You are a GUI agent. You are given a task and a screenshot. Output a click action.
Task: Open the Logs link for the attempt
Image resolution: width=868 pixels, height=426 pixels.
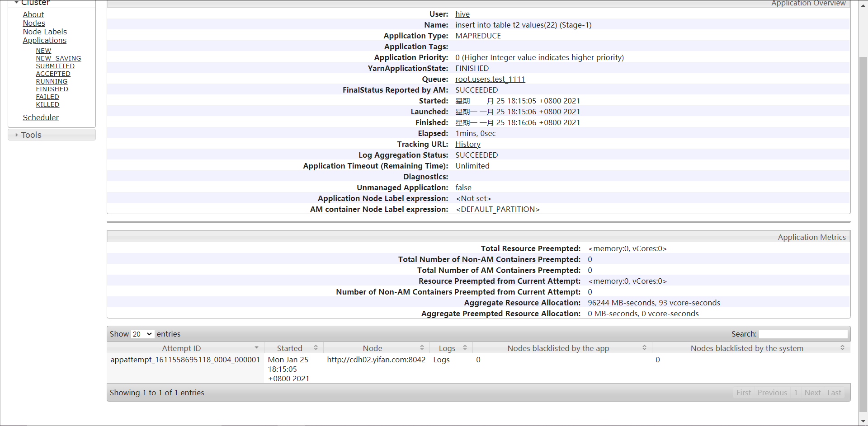point(441,360)
